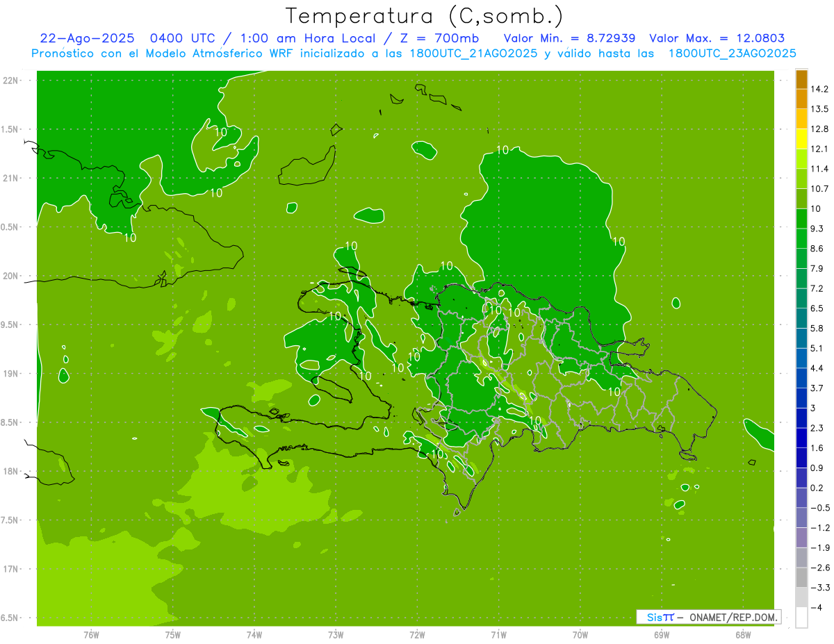834x644 pixels.
Task: Click the color scale label '-4'
Action: pyautogui.click(x=817, y=607)
